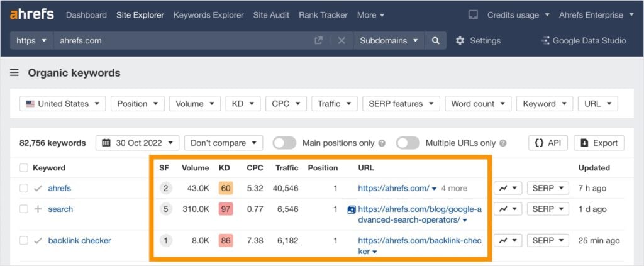The image size is (644, 266).
Task: Switch to Site Explorer
Action: pos(140,15)
